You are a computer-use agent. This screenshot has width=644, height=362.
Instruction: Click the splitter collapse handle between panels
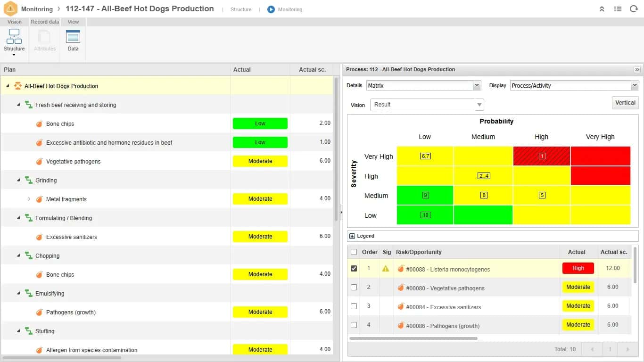[x=341, y=212]
